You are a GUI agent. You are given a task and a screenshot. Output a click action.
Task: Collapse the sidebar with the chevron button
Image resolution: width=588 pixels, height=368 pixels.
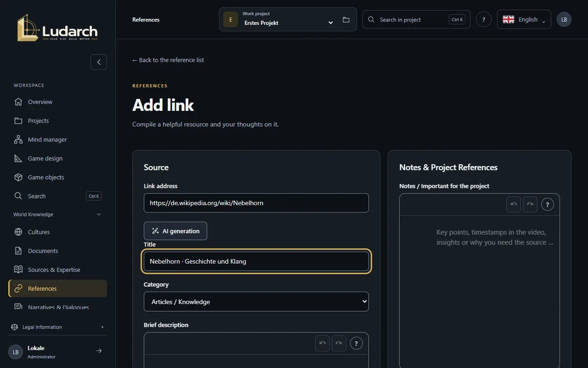[x=99, y=62]
